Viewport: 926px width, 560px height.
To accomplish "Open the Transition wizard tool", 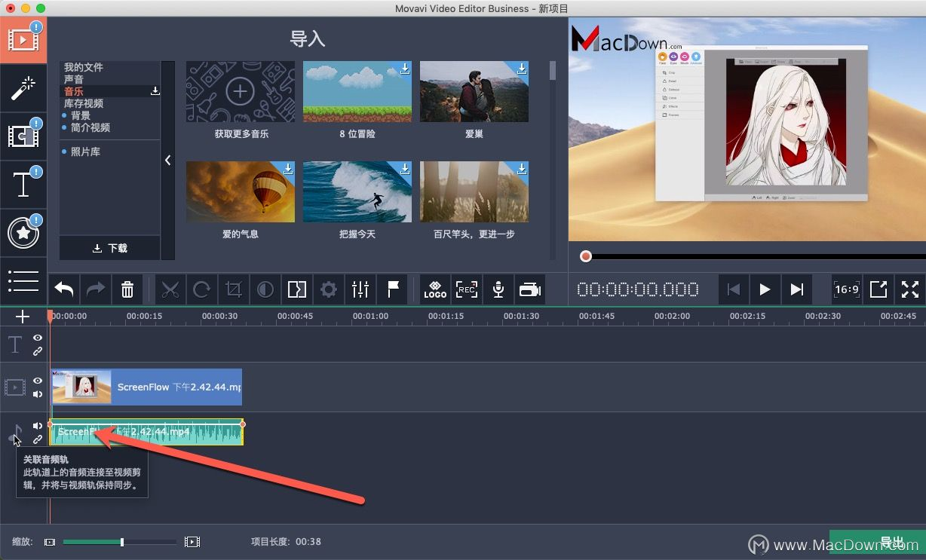I will click(297, 289).
